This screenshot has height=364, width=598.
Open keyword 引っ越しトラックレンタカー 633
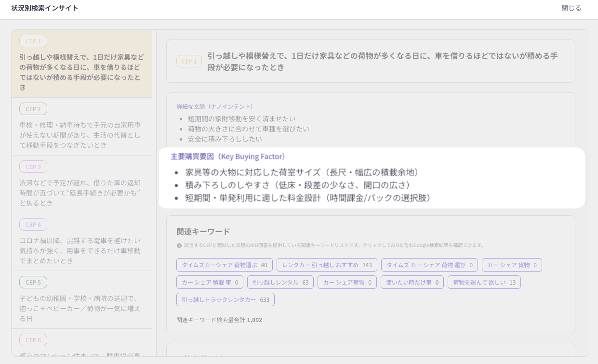[226, 299]
